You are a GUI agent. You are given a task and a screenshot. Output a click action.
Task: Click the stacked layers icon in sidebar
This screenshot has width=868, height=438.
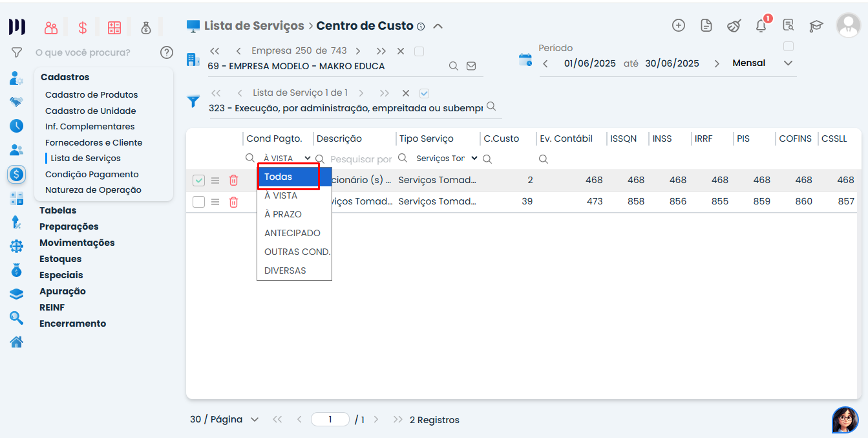click(x=17, y=294)
